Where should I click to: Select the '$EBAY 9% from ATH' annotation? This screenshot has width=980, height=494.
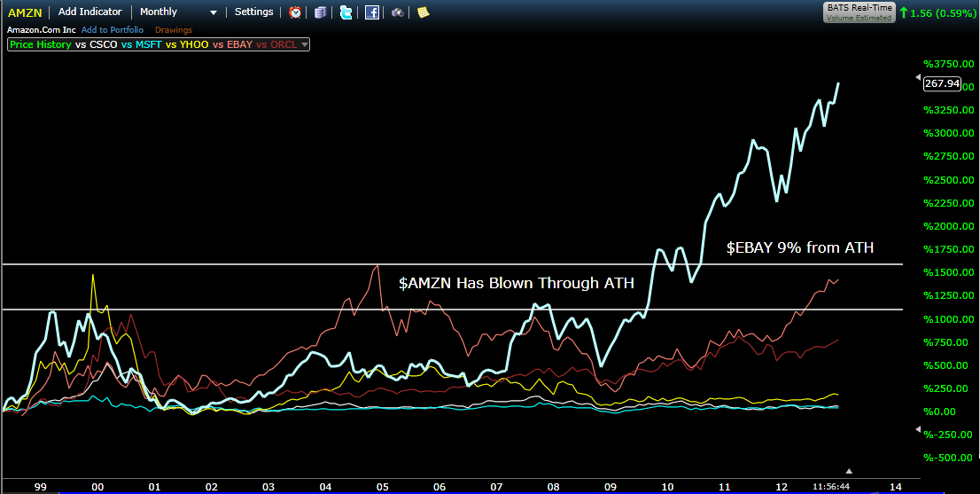click(x=799, y=247)
